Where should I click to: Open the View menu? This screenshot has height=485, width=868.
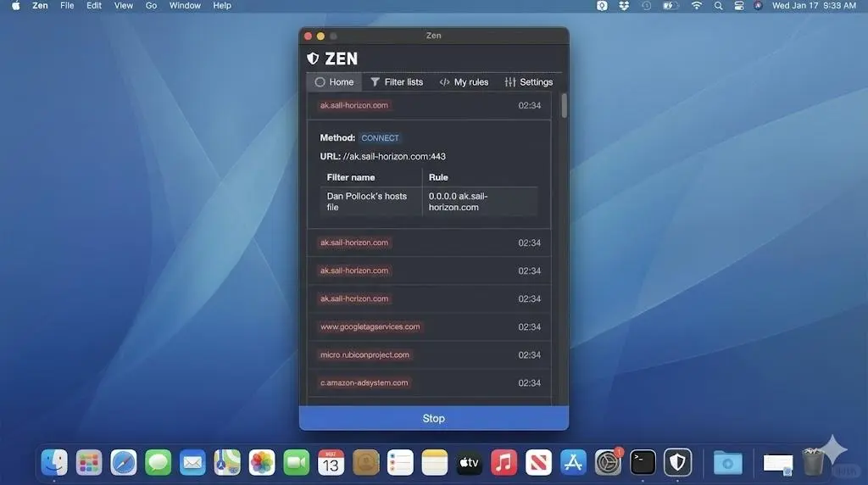coord(124,6)
